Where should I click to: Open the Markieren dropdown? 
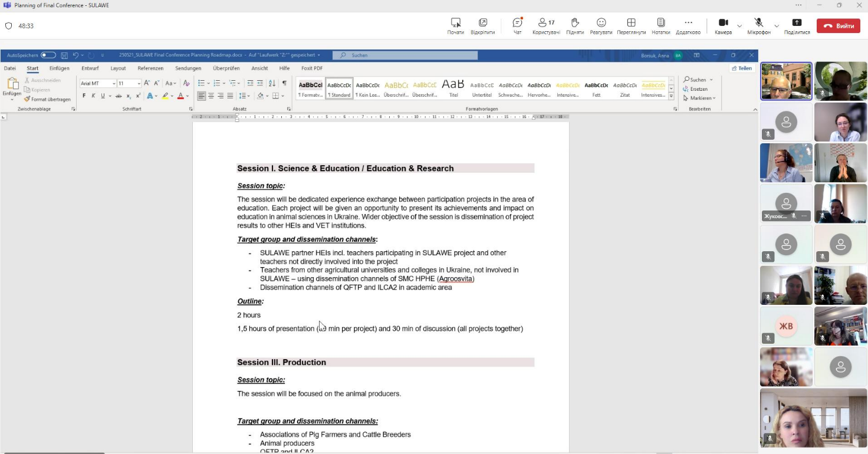tap(699, 98)
